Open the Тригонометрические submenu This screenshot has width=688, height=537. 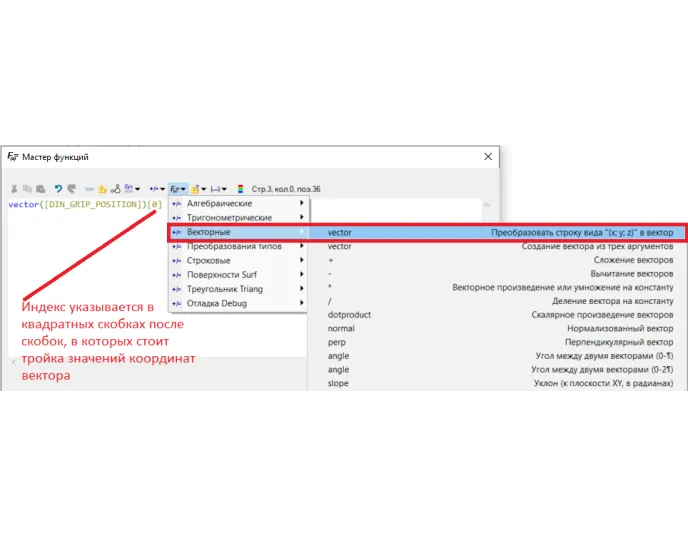[x=238, y=218]
